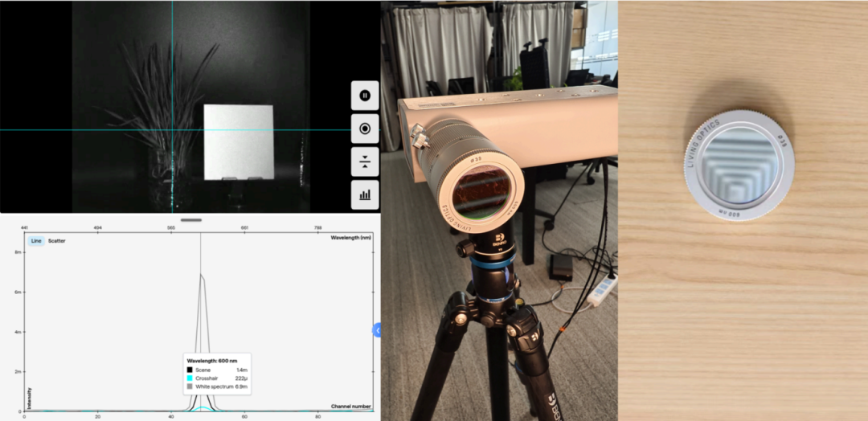Click the '441' wavelength tick label
The width and height of the screenshot is (868, 421).
click(24, 227)
